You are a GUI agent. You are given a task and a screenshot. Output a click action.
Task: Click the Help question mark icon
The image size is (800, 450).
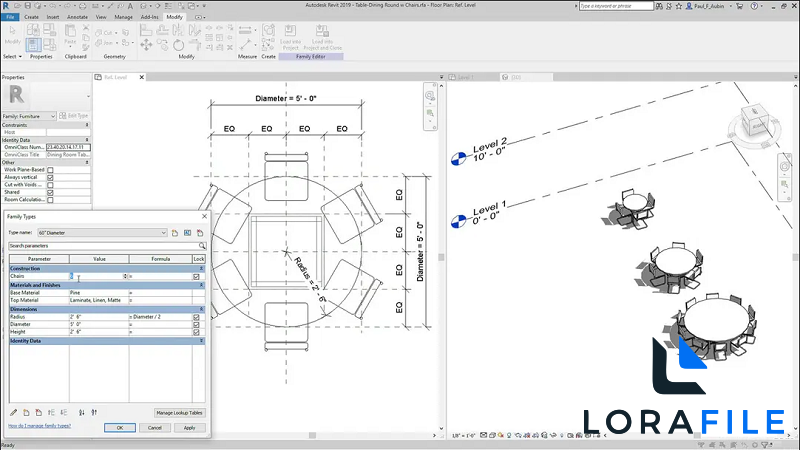coord(754,6)
